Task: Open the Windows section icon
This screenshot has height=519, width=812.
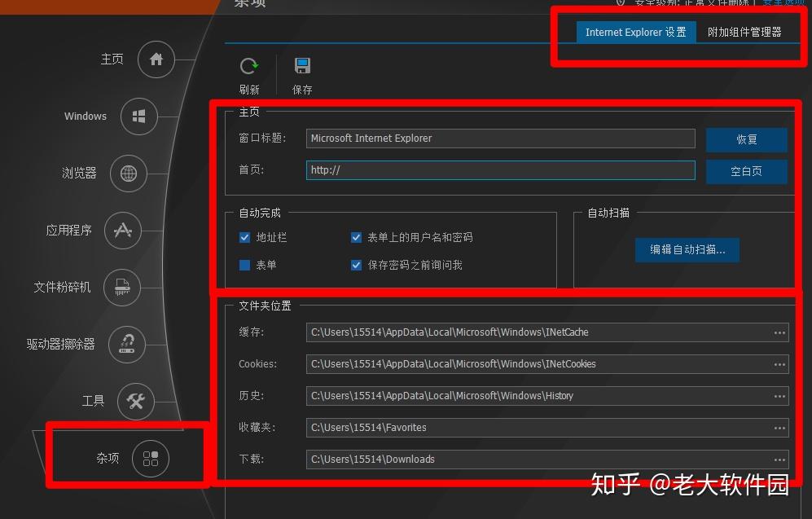Action: coord(138,117)
